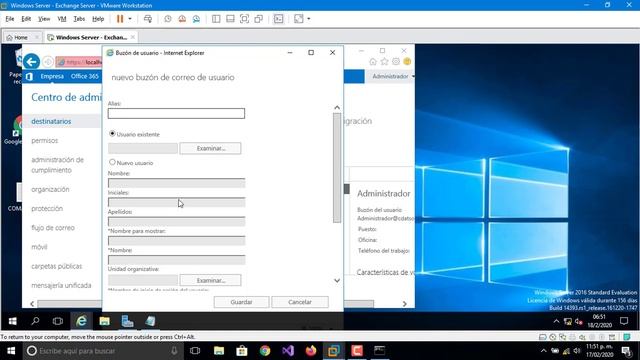Click Examinar button for Unidad organizativa
This screenshot has height=360, width=640.
point(210,280)
